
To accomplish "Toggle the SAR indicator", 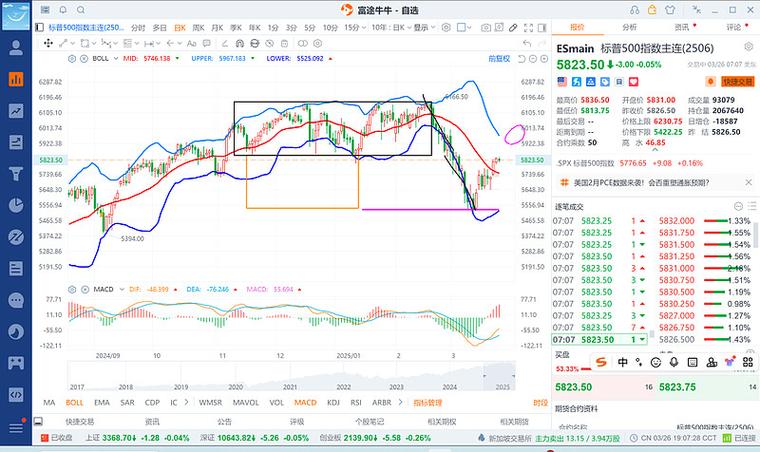I will coord(127,403).
